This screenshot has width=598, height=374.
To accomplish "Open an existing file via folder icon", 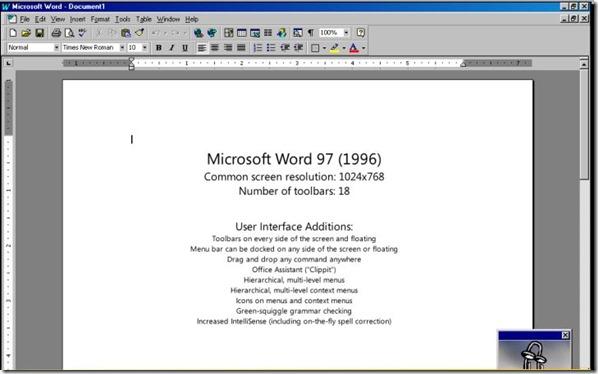I will tap(26, 33).
